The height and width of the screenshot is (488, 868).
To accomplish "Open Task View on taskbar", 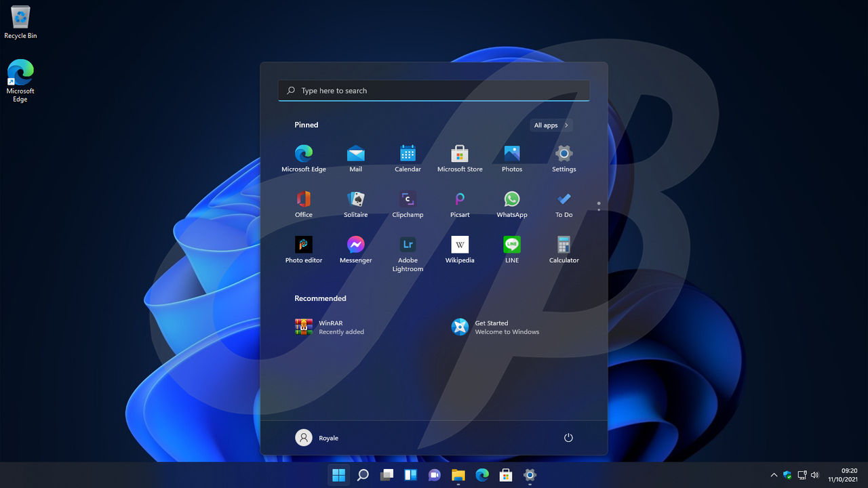I will 387,475.
